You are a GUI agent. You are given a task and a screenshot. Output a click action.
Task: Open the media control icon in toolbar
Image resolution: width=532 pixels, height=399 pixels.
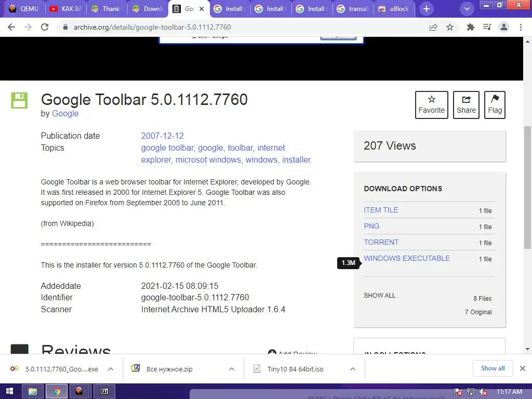click(x=487, y=27)
